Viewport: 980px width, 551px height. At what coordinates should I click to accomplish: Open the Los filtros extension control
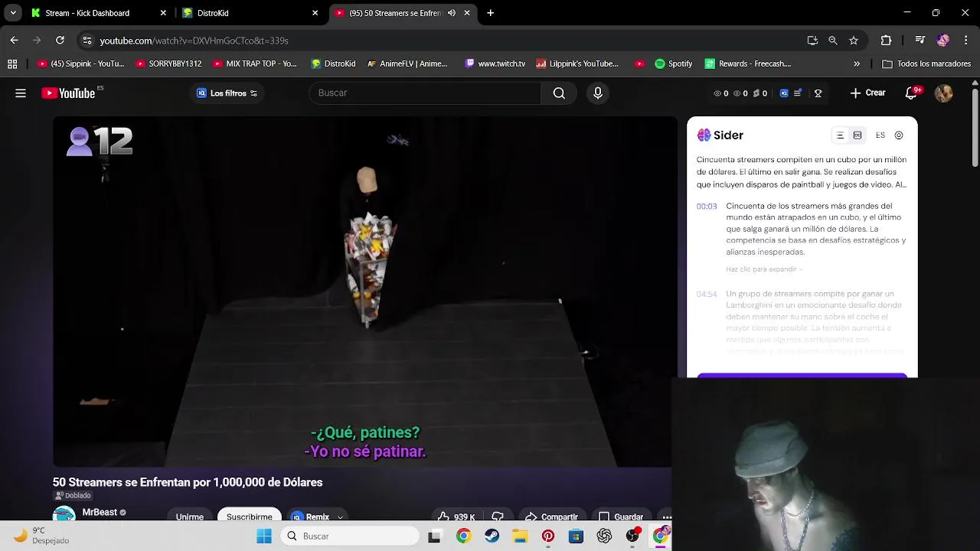(227, 93)
